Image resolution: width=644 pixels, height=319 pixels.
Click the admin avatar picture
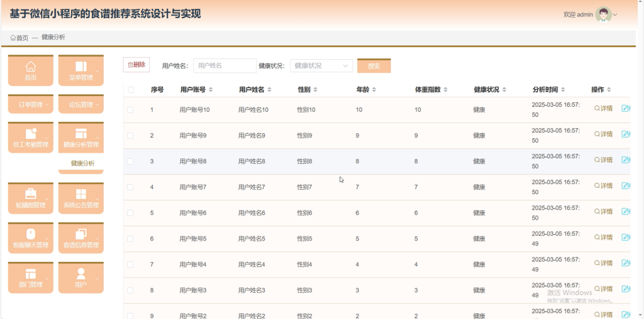click(603, 14)
